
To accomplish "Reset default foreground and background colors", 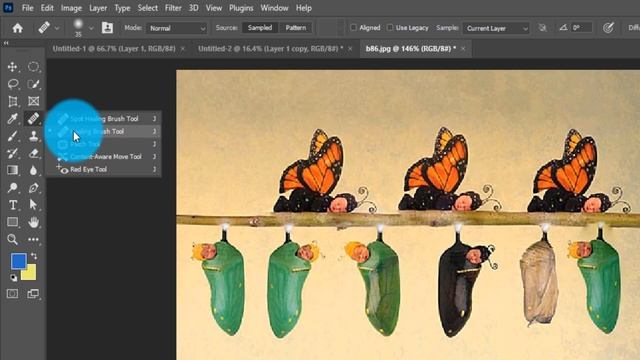I will (x=13, y=278).
